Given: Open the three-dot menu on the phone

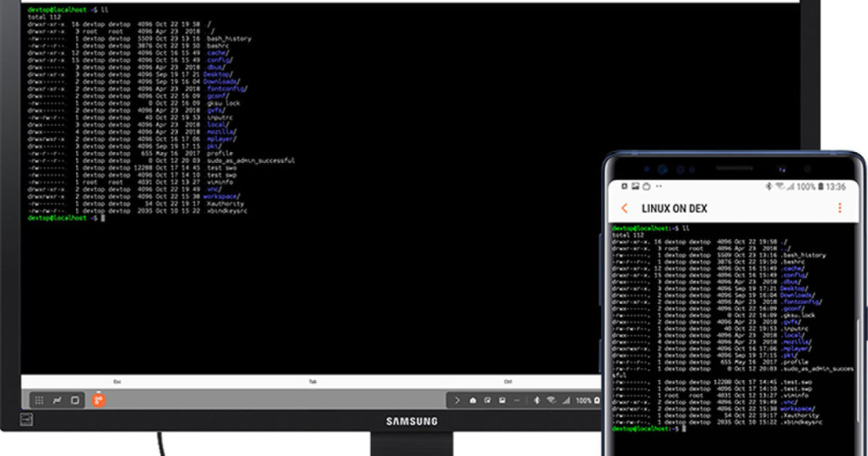Looking at the screenshot, I should click(x=840, y=208).
